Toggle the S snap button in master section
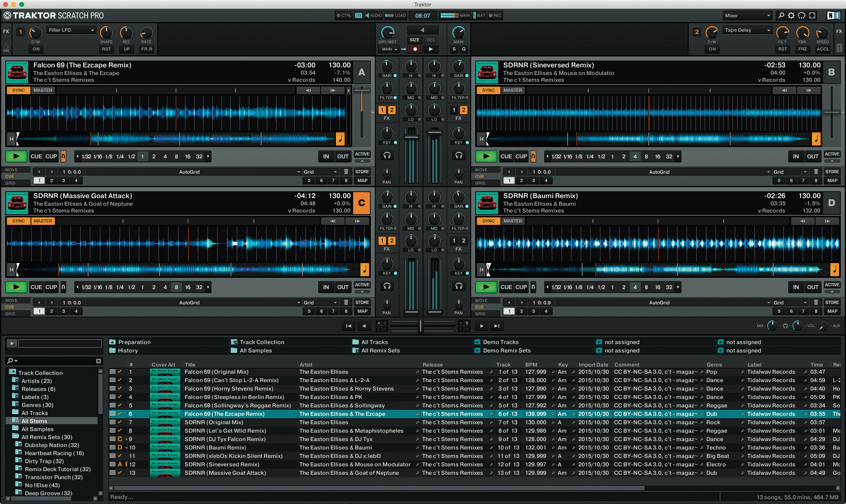This screenshot has width=846, height=504. [454, 49]
